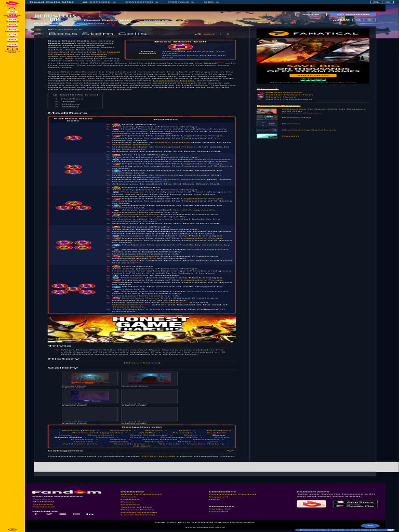Open search from the yellow sidebar
The image size is (399, 532).
pyautogui.click(x=12, y=8)
